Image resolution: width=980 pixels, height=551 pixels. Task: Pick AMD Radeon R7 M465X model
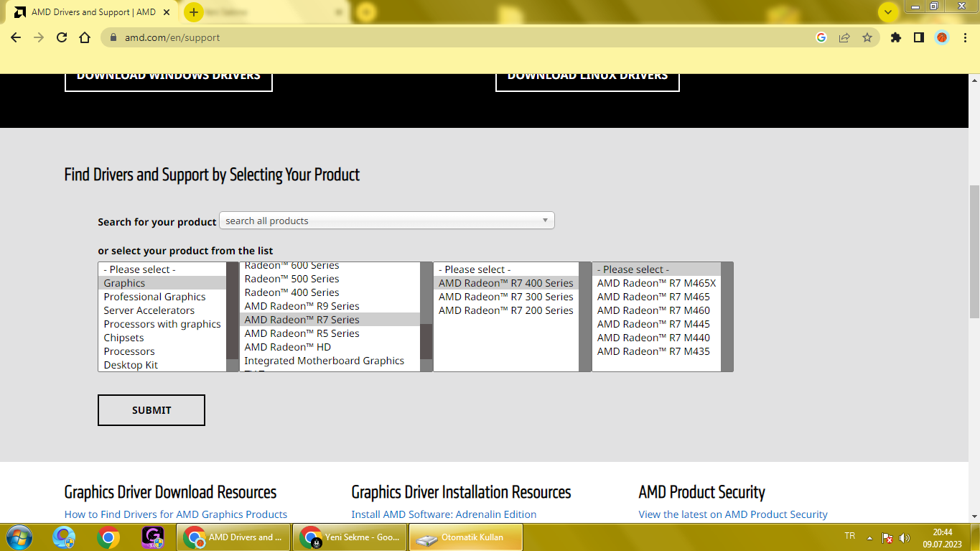click(656, 283)
